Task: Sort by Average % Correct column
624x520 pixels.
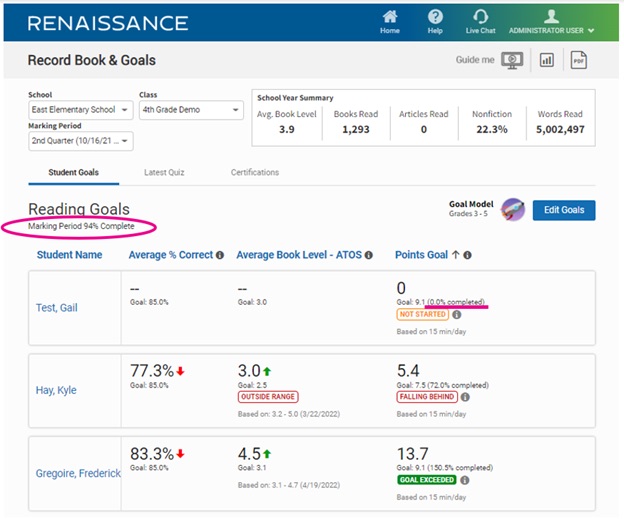Action: pyautogui.click(x=171, y=255)
